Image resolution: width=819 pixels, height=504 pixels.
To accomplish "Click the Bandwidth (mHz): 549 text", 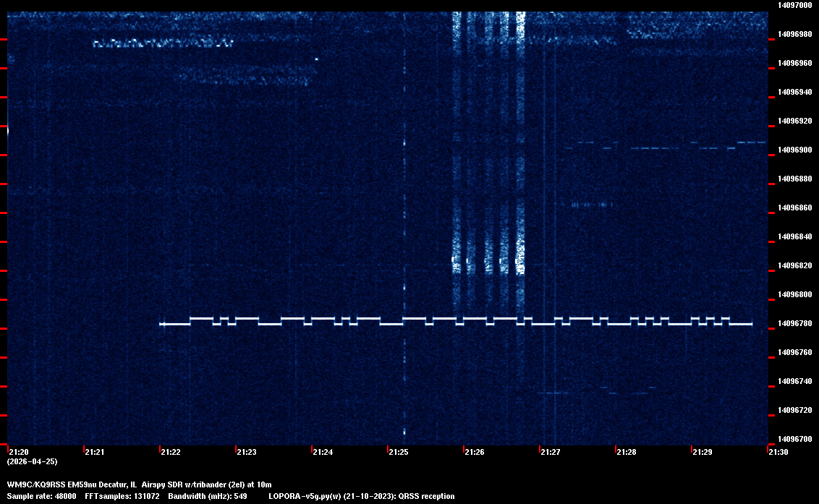I will (208, 496).
